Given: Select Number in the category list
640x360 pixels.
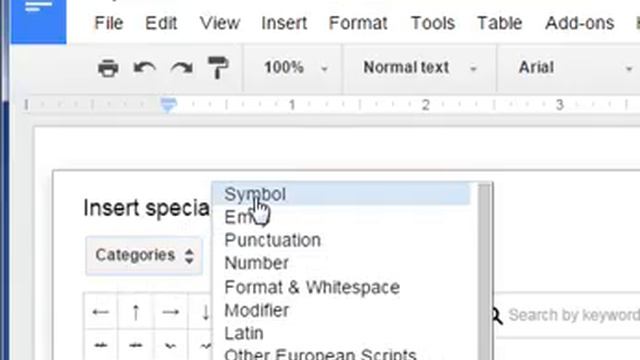Looking at the screenshot, I should tap(341, 263).
